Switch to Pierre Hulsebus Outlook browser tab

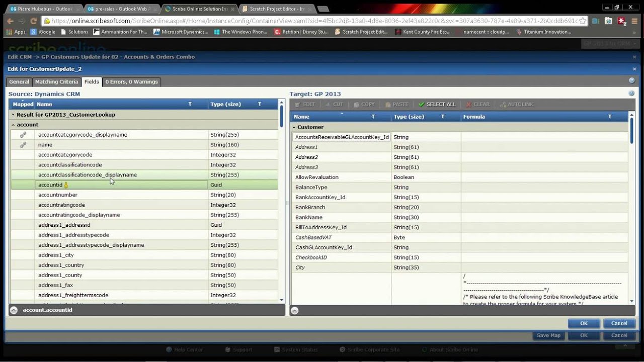coord(43,9)
